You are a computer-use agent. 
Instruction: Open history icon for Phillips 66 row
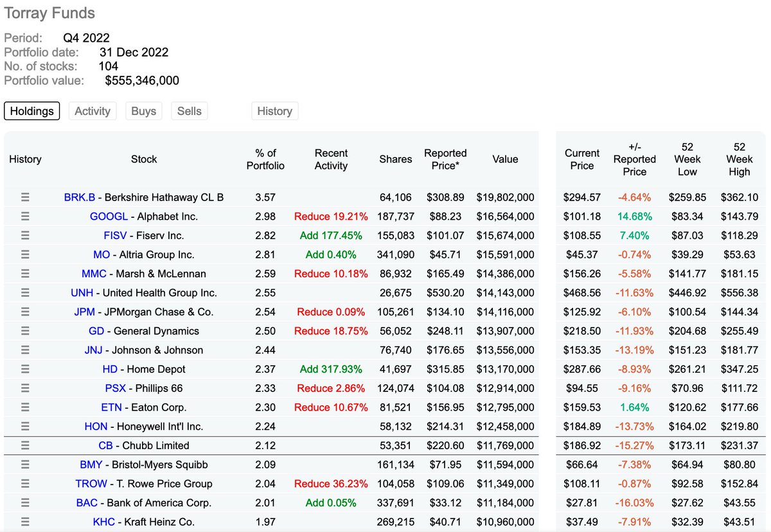click(25, 388)
